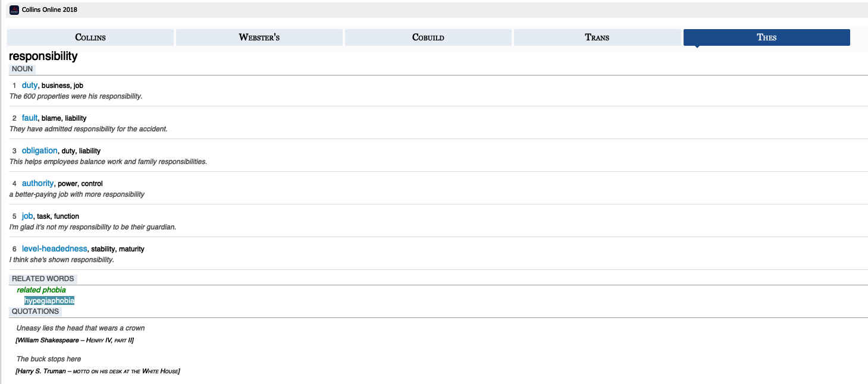Click the 'obligation' synonym link

[x=39, y=150]
